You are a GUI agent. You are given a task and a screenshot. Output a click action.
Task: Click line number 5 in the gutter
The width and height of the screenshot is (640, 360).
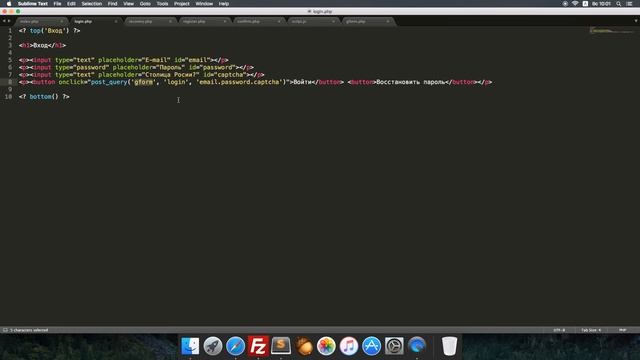pyautogui.click(x=10, y=60)
